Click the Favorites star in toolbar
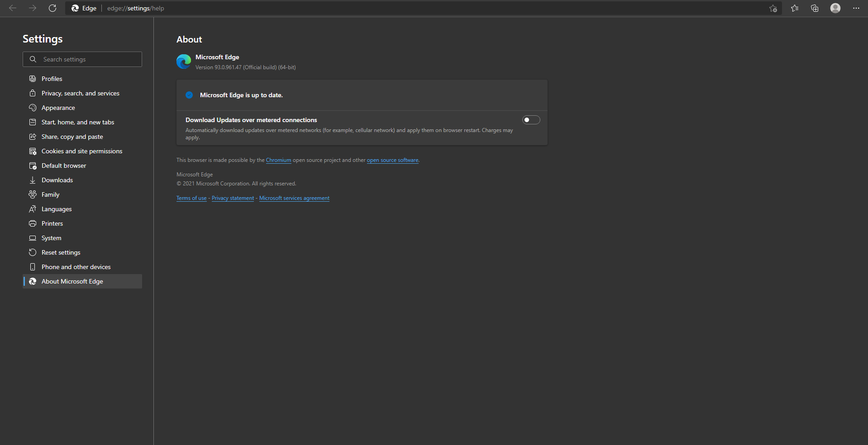Image resolution: width=868 pixels, height=445 pixels. coord(795,8)
